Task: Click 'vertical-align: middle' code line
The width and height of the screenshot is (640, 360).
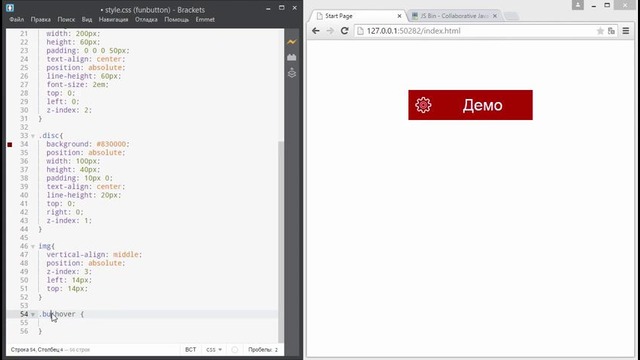Action: (x=94, y=255)
